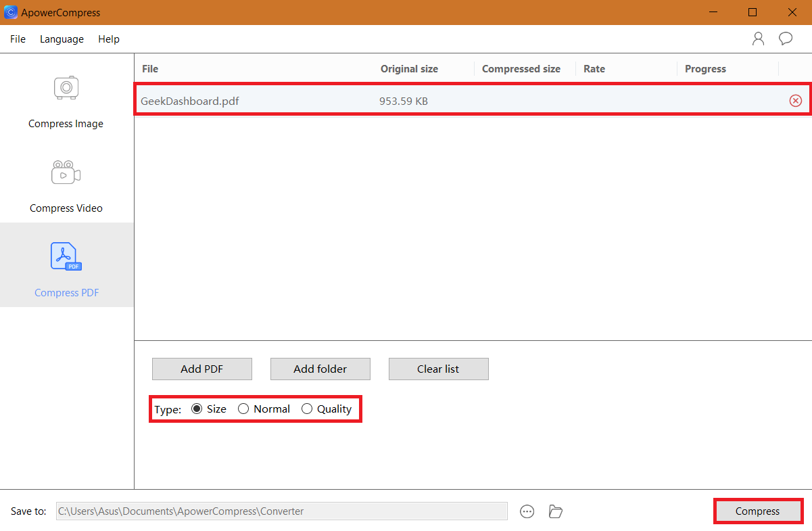This screenshot has height=531, width=812.
Task: Click the Add PDF button
Action: [x=201, y=369]
